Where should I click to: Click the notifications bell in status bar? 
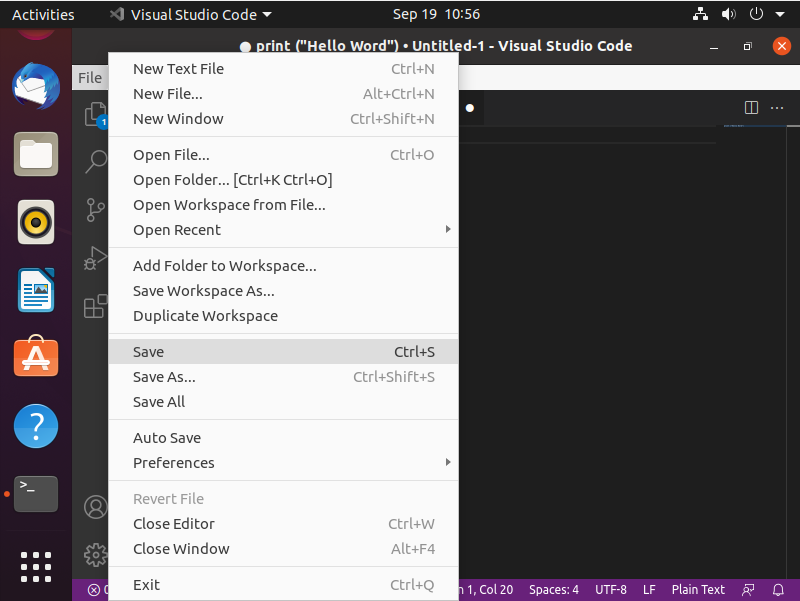(778, 590)
